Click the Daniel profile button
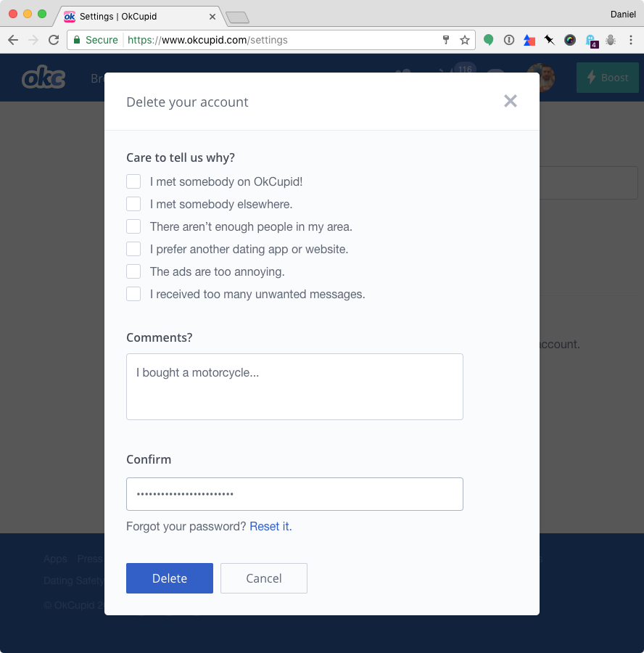Screen dimensions: 644x653 pos(623,15)
